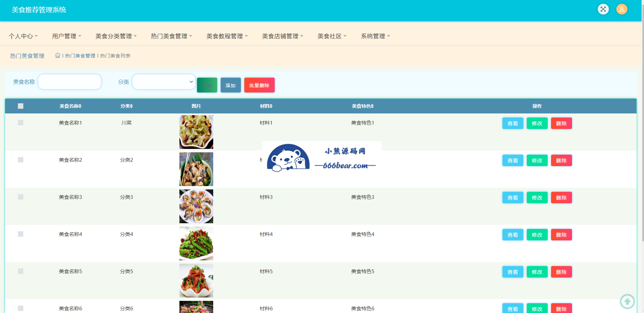
Task: Expand the 系统管理 menu
Action: (375, 36)
